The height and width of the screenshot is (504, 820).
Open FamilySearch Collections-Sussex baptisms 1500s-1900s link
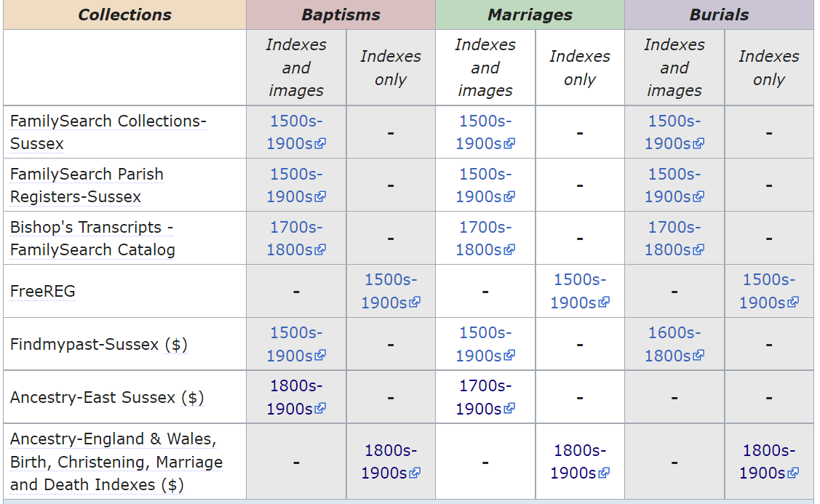[296, 132]
